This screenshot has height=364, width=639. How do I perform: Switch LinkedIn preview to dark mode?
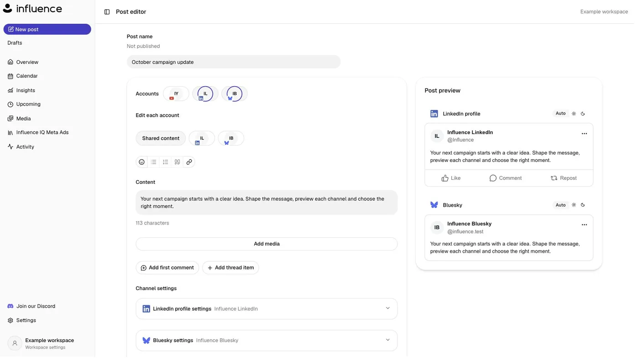[x=587, y=114]
